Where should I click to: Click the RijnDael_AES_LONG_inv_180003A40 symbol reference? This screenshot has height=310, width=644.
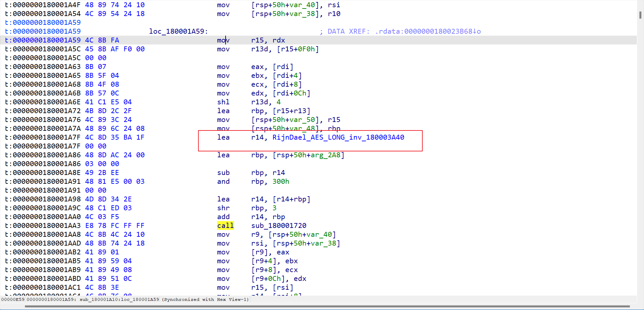pos(338,137)
